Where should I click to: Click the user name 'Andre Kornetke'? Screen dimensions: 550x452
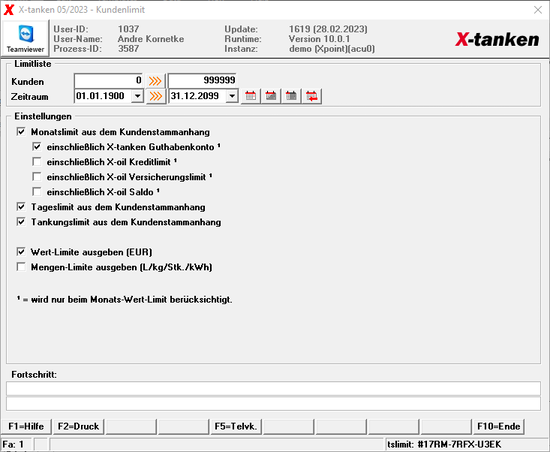[151, 39]
